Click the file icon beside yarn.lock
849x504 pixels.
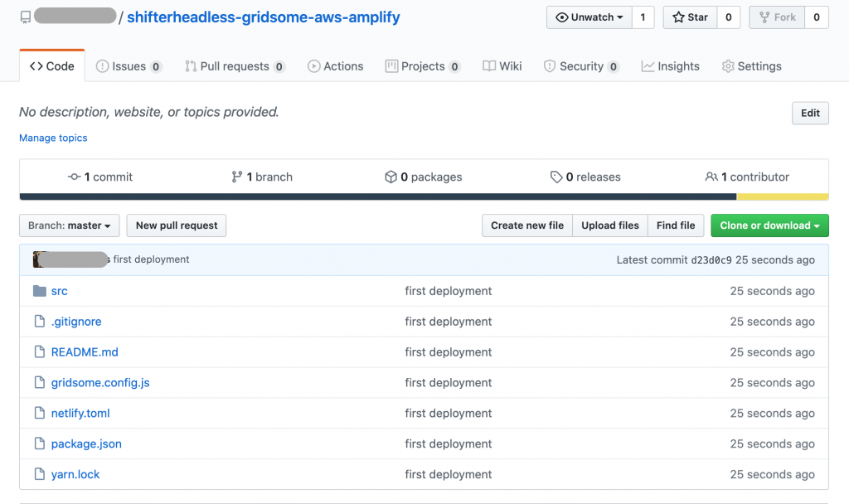click(x=40, y=474)
